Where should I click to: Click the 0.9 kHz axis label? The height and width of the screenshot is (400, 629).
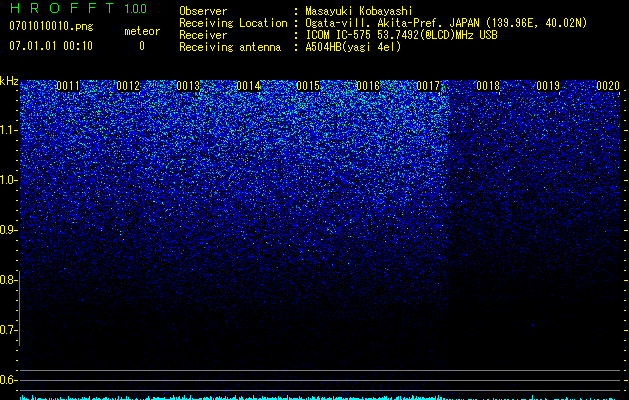8,230
